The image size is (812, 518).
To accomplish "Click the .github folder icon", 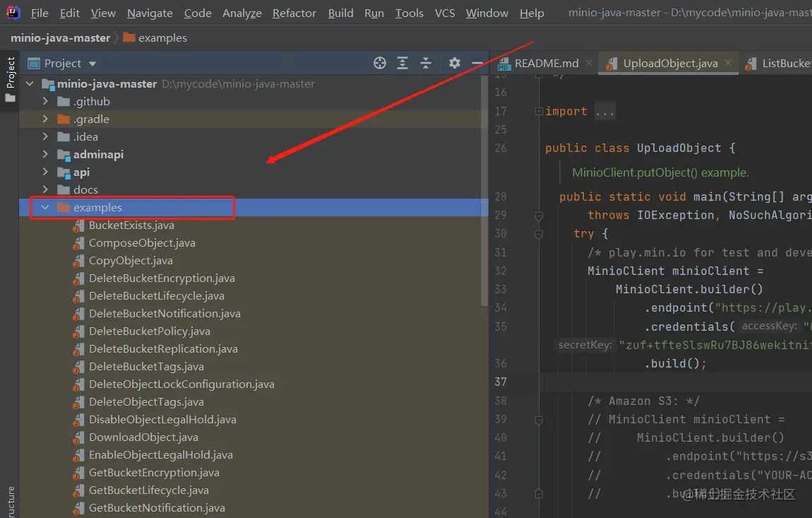I will 63,101.
